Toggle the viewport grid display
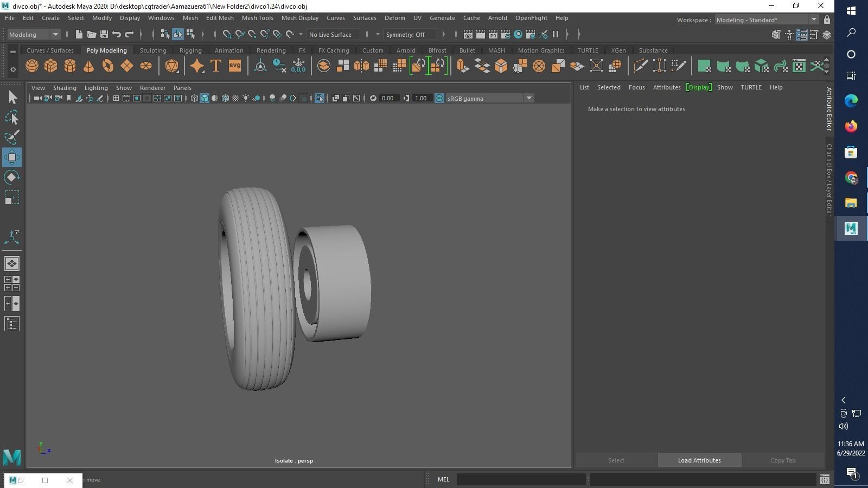868x488 pixels. click(x=116, y=98)
